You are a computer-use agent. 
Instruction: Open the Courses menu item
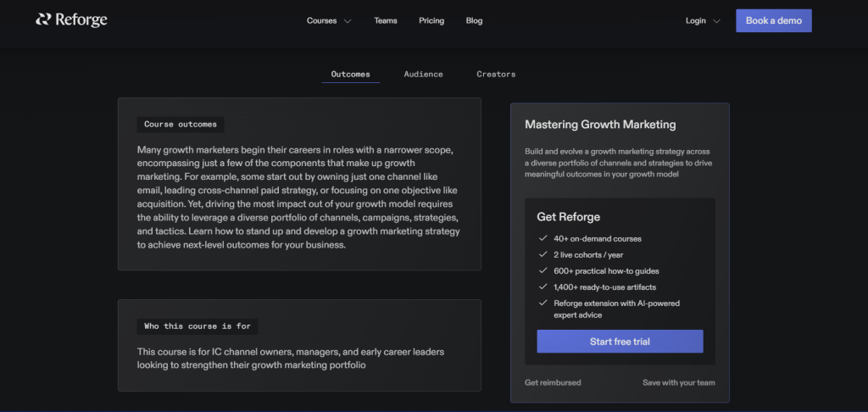tap(321, 20)
